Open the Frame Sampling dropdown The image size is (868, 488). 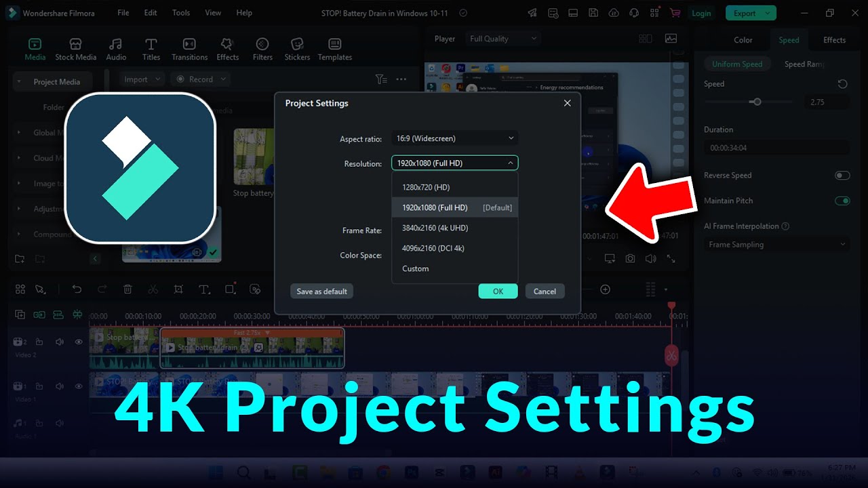coord(776,245)
